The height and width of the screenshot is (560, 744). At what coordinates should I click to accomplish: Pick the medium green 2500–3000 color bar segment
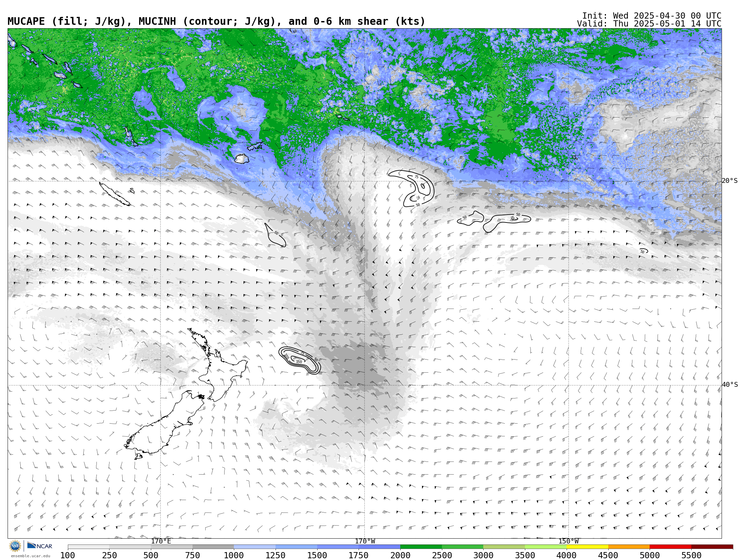[463, 547]
